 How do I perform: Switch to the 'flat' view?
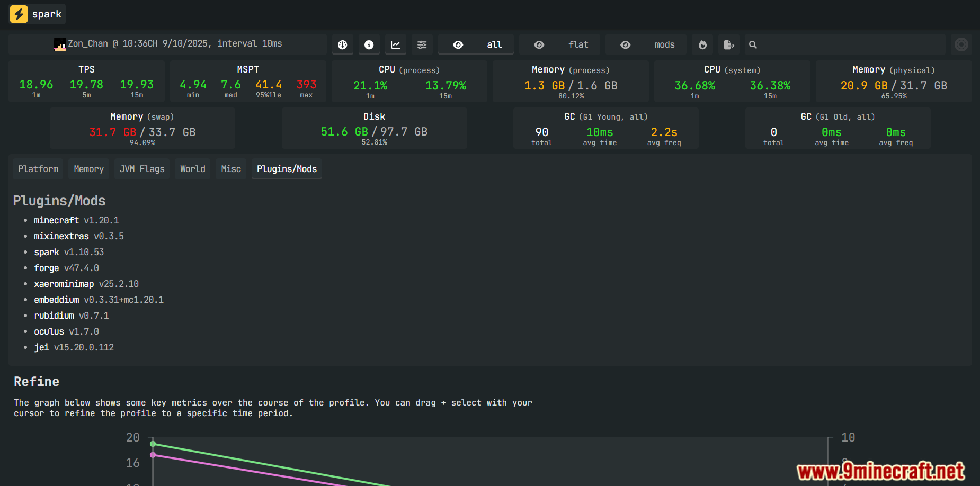[559, 45]
